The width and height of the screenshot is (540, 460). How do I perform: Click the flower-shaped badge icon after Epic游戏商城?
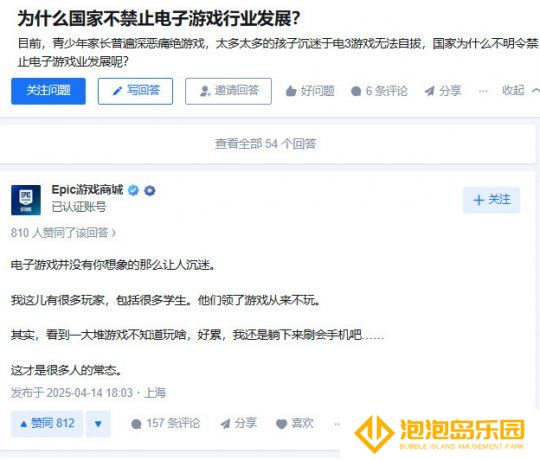(x=149, y=190)
